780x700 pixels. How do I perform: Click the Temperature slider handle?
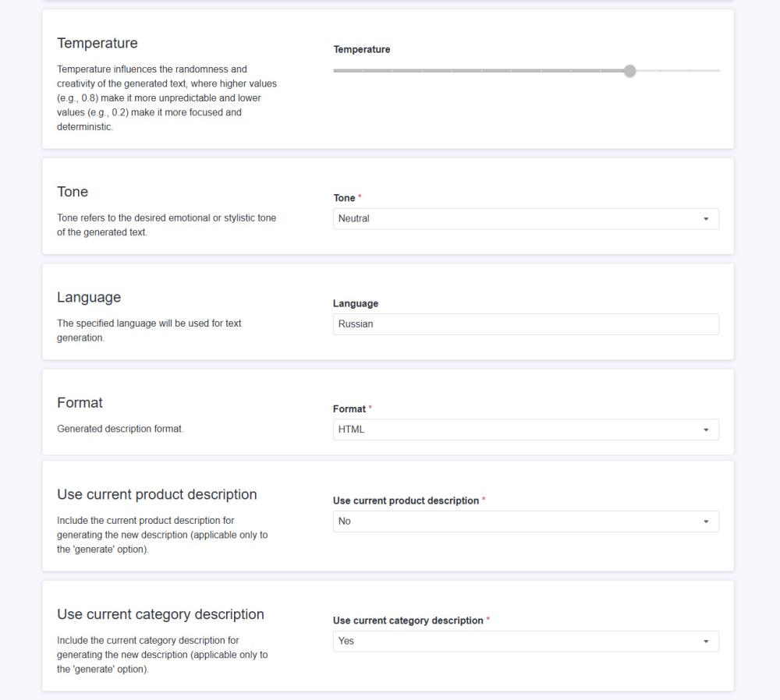[630, 70]
